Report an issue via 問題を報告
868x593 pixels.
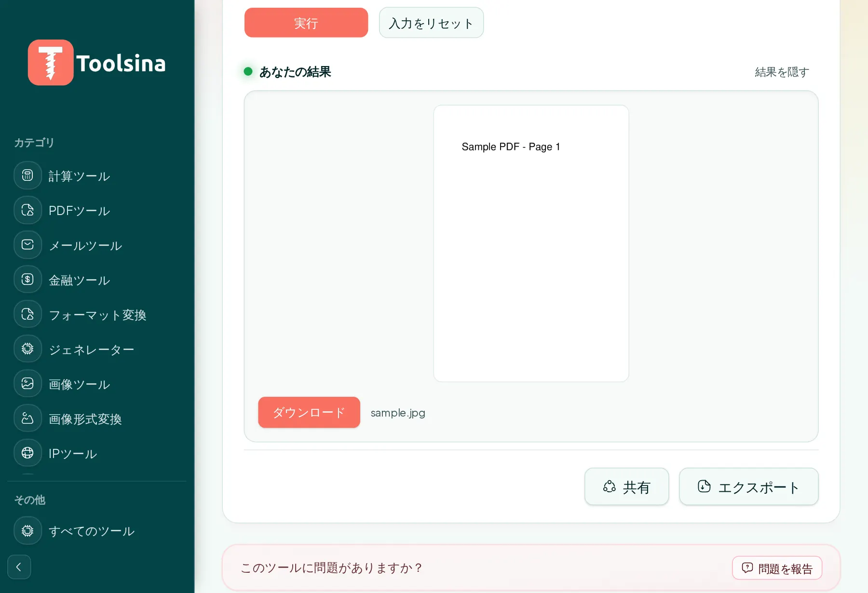coord(777,568)
